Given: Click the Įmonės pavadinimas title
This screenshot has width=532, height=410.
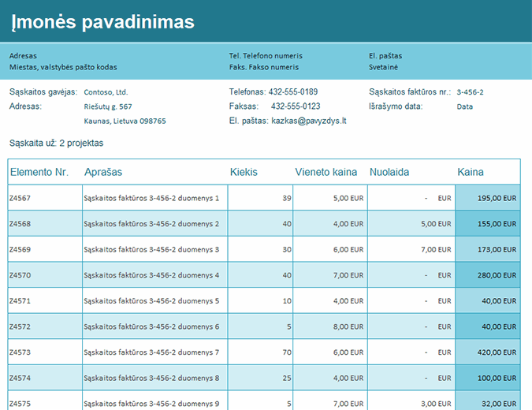Looking at the screenshot, I should tap(102, 22).
